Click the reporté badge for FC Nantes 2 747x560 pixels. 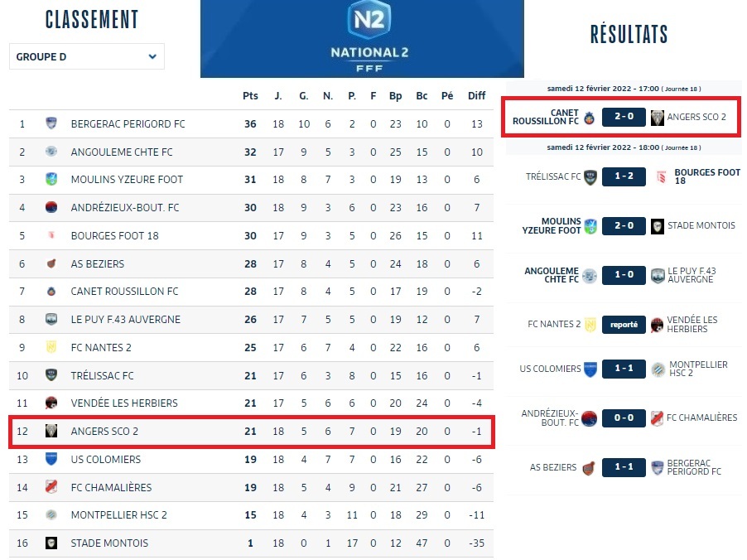624,325
